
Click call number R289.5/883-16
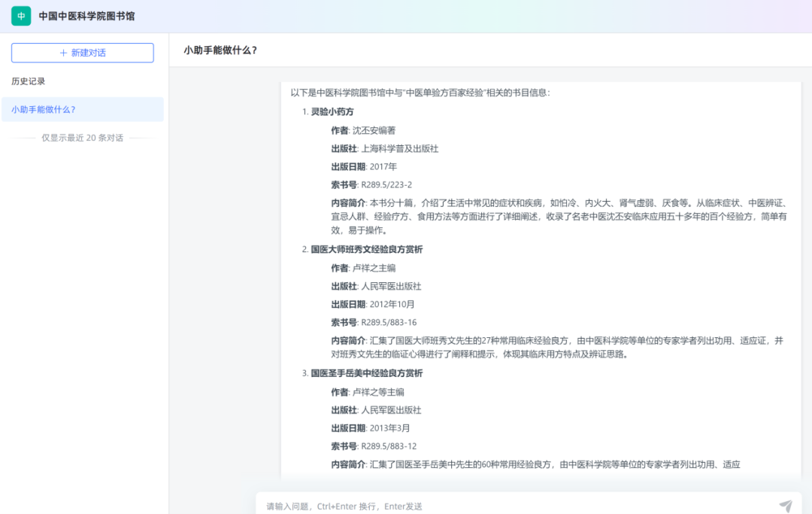pyautogui.click(x=389, y=323)
